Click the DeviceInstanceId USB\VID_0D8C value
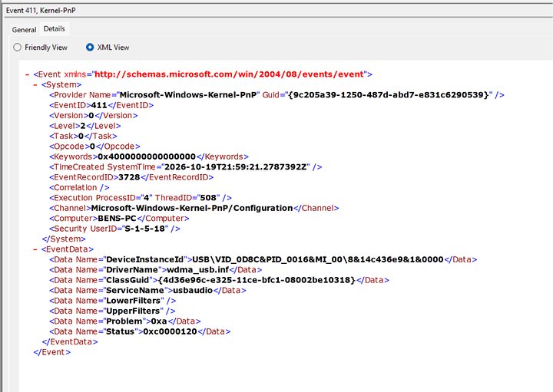 click(x=318, y=259)
